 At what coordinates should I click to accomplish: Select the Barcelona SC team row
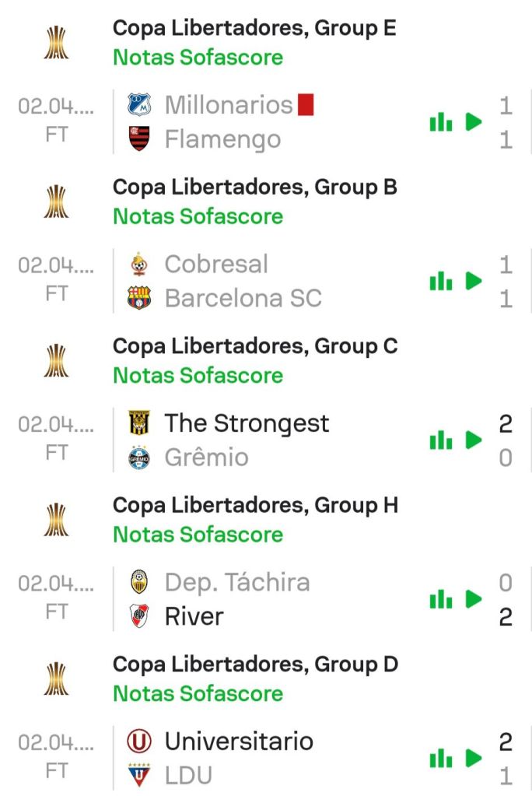[243, 298]
